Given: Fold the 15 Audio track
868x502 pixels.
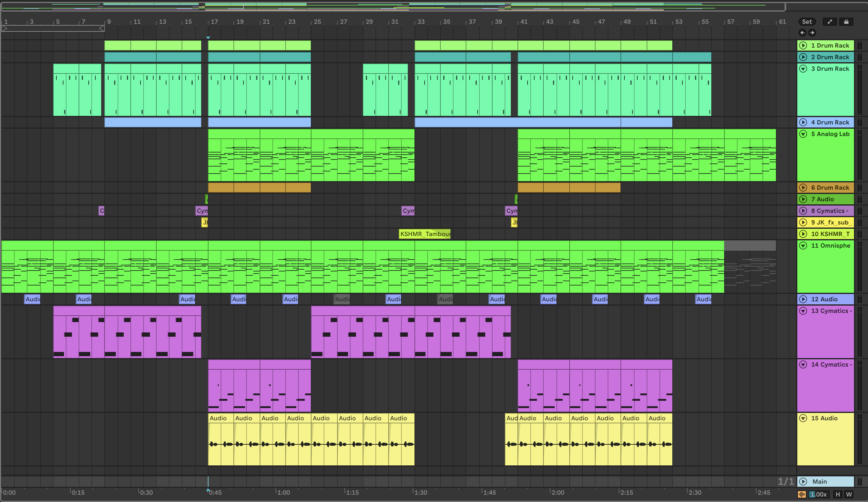Looking at the screenshot, I should click(x=803, y=418).
